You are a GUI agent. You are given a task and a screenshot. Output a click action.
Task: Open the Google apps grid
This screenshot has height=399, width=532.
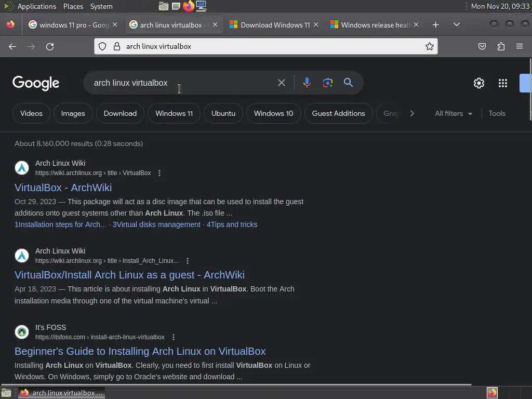[x=502, y=83]
